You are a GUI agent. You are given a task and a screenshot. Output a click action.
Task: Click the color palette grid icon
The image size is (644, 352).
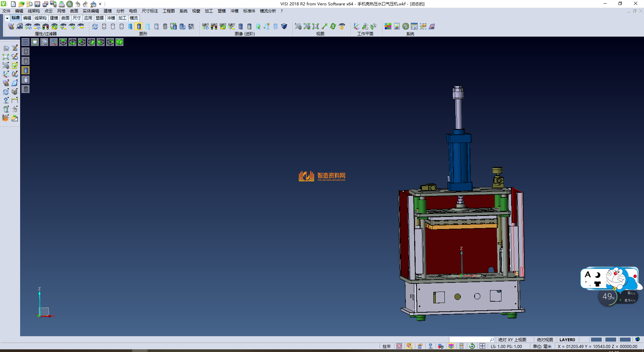(x=388, y=27)
